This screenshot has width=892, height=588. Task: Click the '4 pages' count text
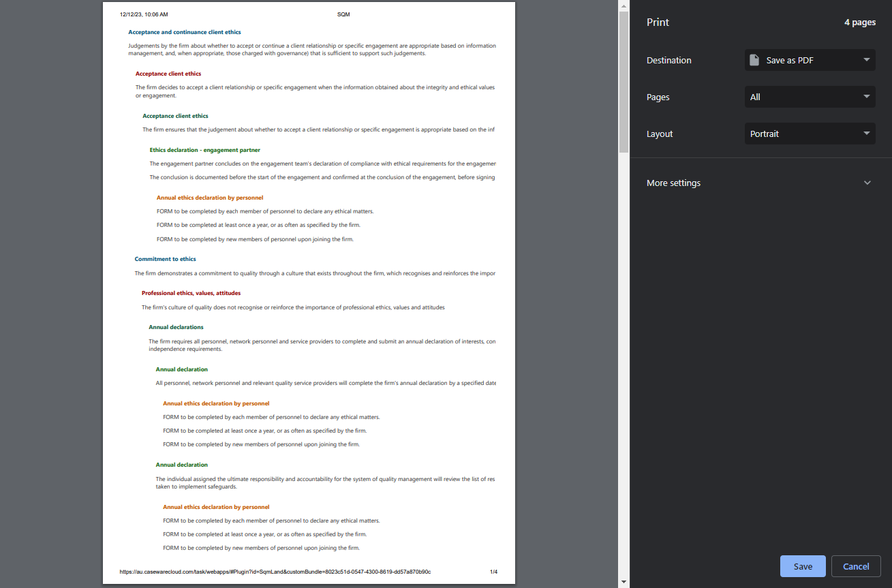pos(860,22)
